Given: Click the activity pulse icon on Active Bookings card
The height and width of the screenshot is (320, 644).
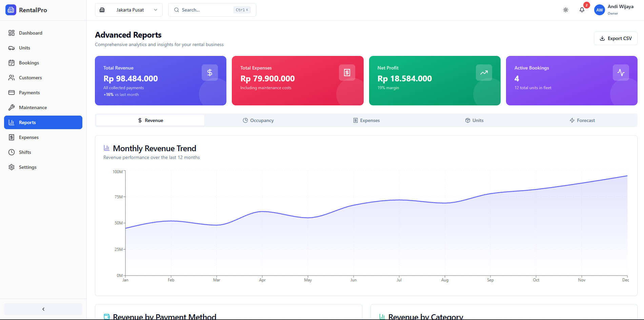Looking at the screenshot, I should point(621,73).
